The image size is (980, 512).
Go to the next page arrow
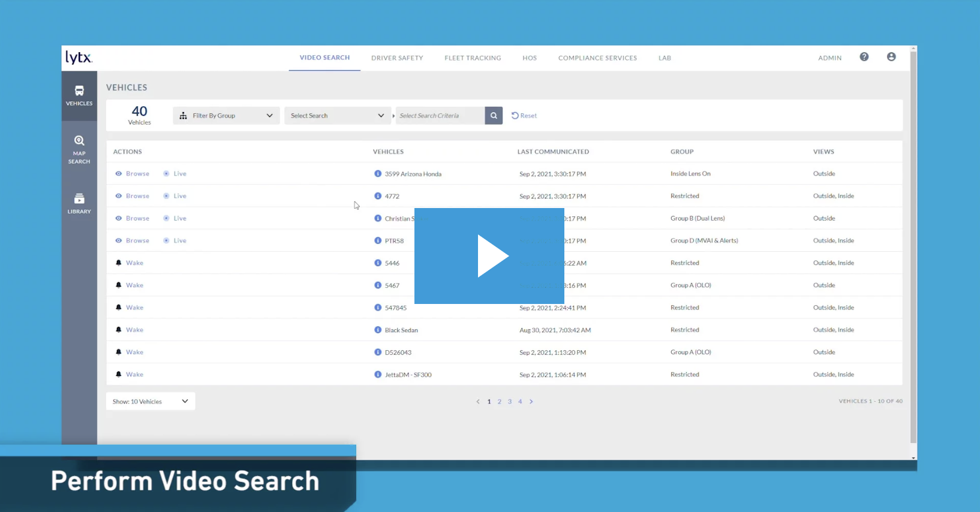[531, 402]
